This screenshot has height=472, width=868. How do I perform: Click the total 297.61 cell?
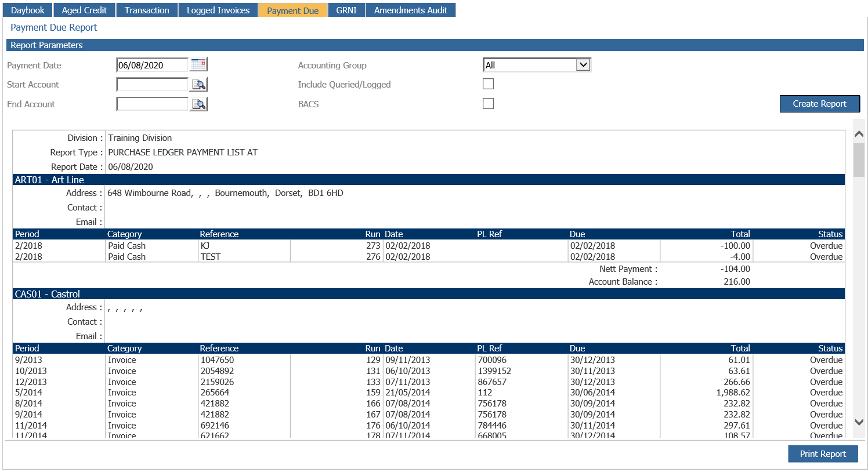click(x=737, y=426)
